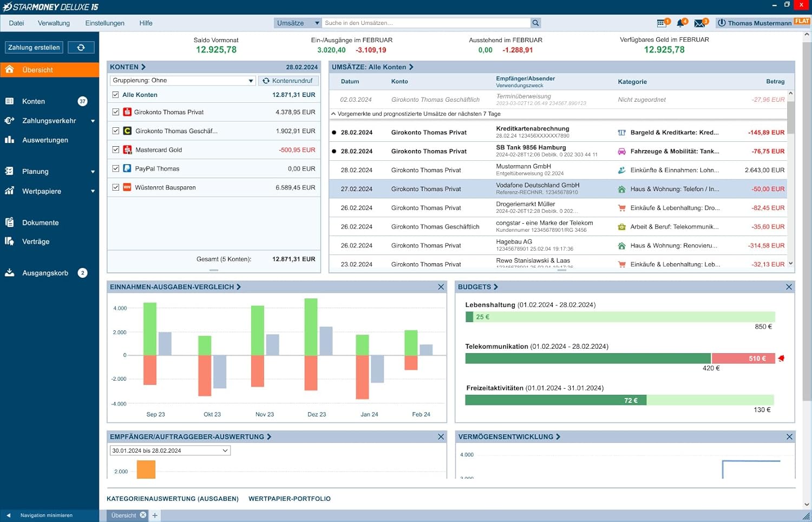The height and width of the screenshot is (522, 812).
Task: Click the Verträge sidebar icon
Action: [x=9, y=241]
